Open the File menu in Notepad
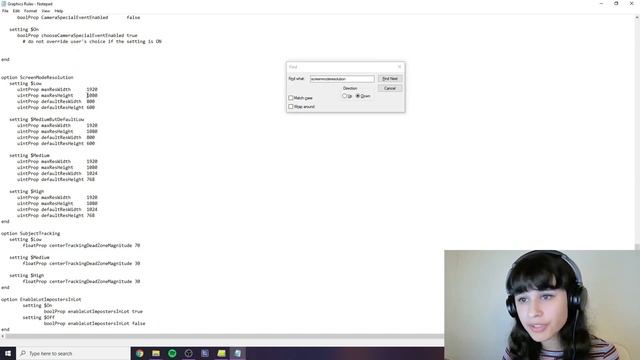Image resolution: width=640 pixels, height=360 pixels. [x=5, y=11]
